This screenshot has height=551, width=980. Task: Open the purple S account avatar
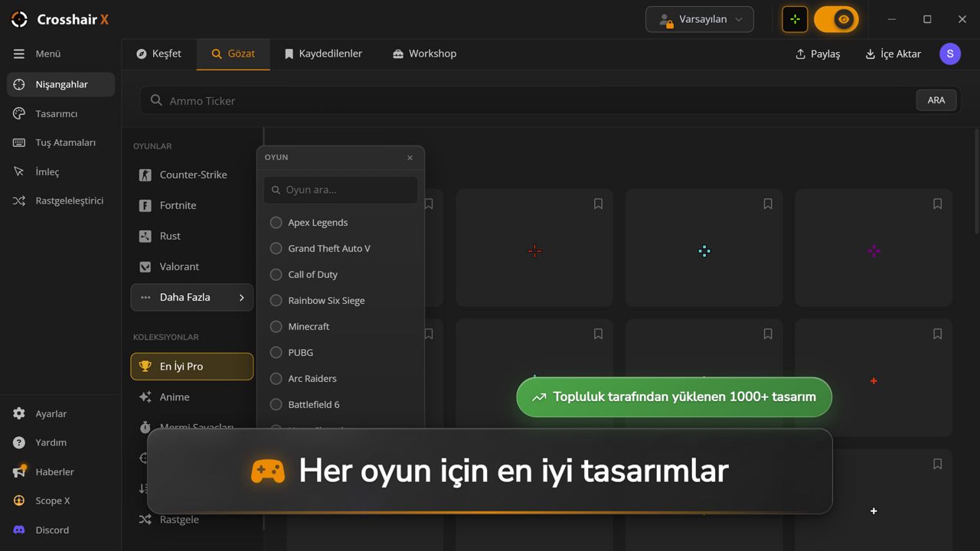(x=950, y=54)
